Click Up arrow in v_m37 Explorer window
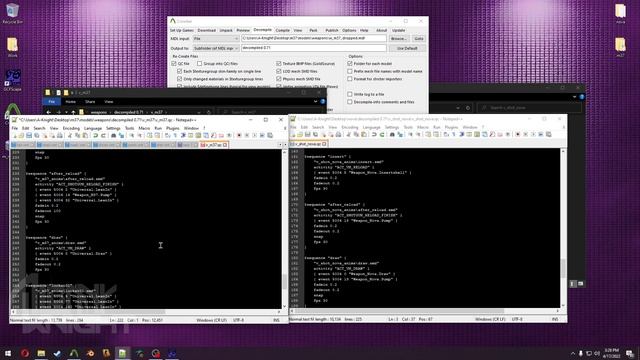 pyautogui.click(x=73, y=112)
